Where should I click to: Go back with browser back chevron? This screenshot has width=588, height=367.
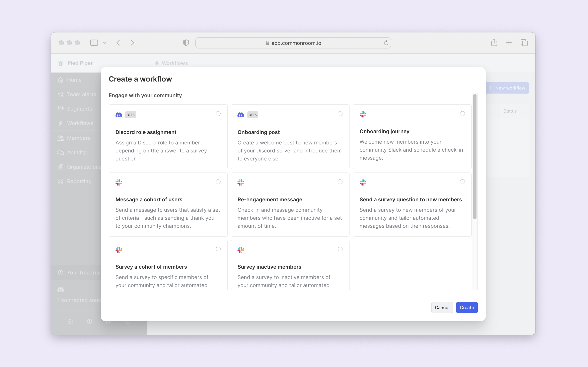[x=118, y=43]
